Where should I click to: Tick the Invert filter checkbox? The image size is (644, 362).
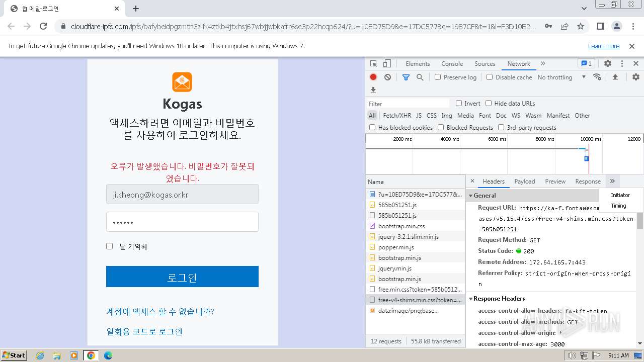coord(459,103)
